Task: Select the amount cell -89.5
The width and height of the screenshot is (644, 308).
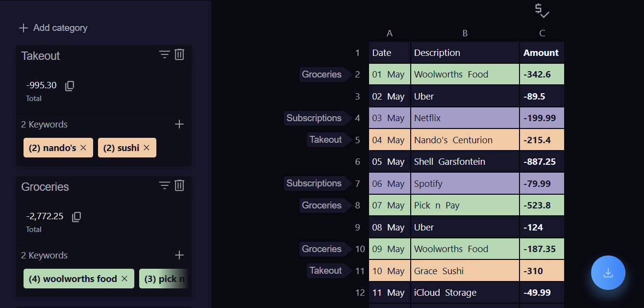Action: (542, 96)
